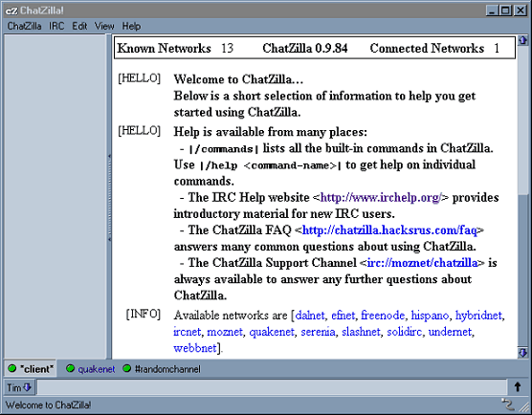The width and height of the screenshot is (532, 415).
Task: Open the IRC menu
Action: pyautogui.click(x=56, y=26)
